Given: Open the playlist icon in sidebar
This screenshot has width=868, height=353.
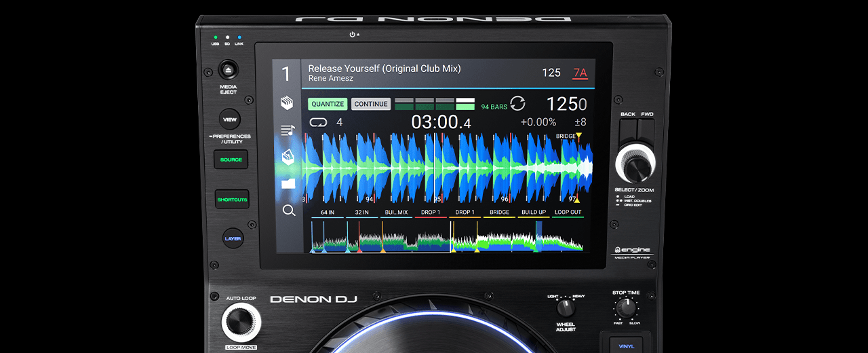Looking at the screenshot, I should (288, 130).
